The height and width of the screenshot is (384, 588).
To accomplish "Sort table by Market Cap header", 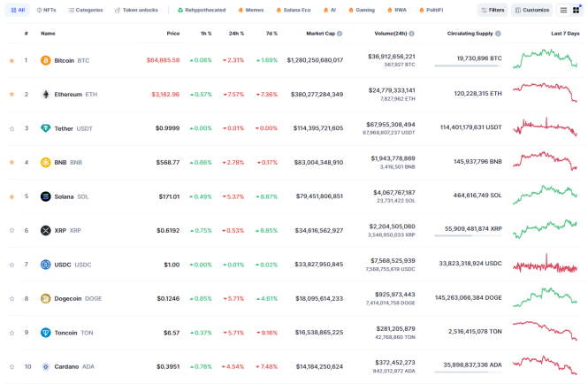I will point(321,34).
